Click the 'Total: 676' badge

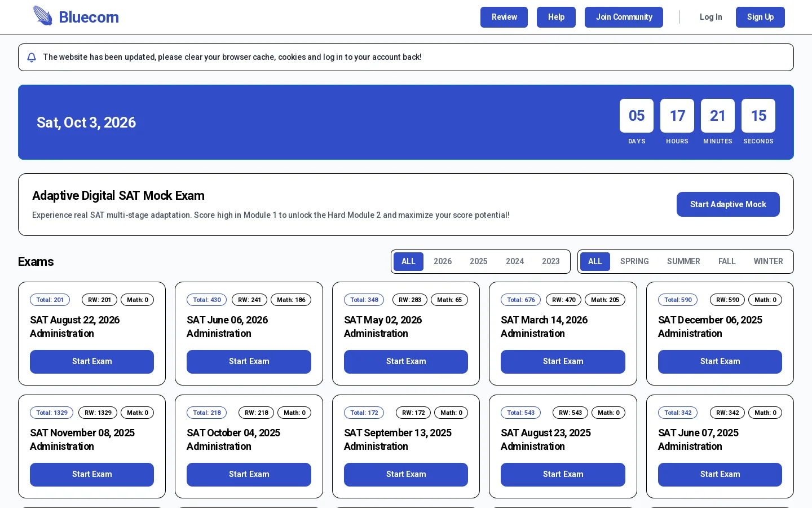click(x=521, y=300)
